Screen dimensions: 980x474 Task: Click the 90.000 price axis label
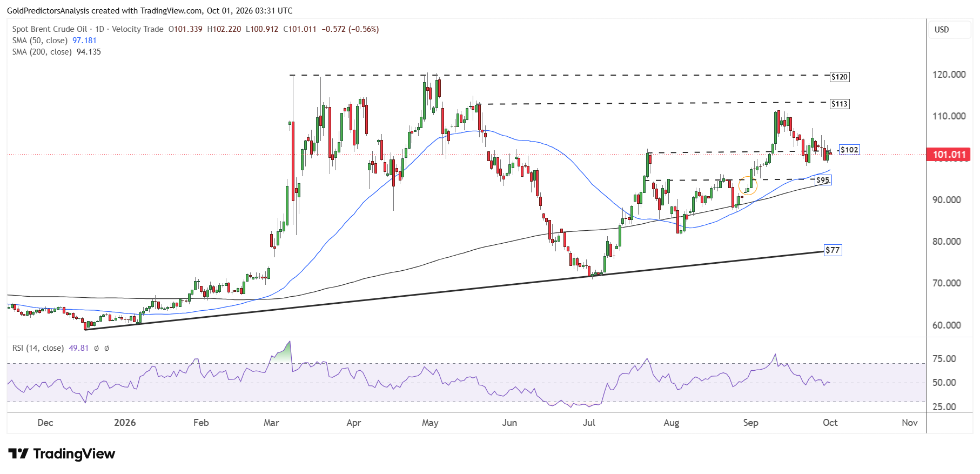click(x=947, y=200)
